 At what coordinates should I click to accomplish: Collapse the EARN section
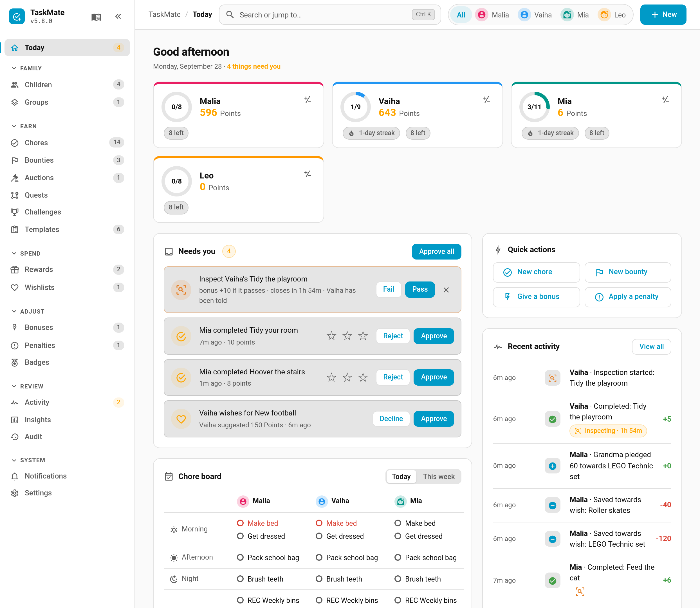(x=24, y=126)
